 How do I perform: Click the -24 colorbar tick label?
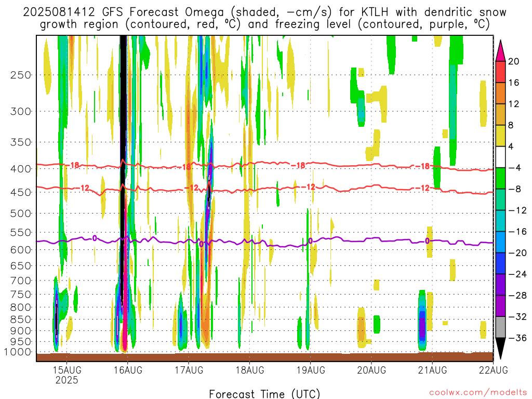pyautogui.click(x=517, y=274)
